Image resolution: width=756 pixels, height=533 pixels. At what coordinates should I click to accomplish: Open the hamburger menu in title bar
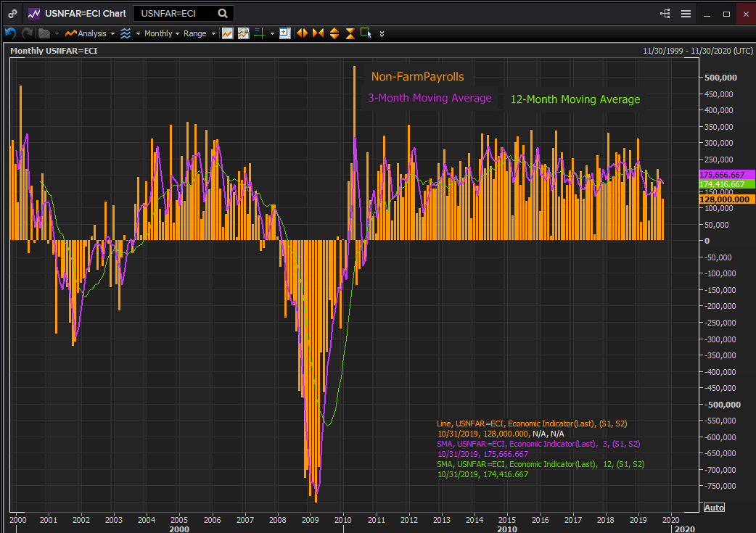pos(686,13)
